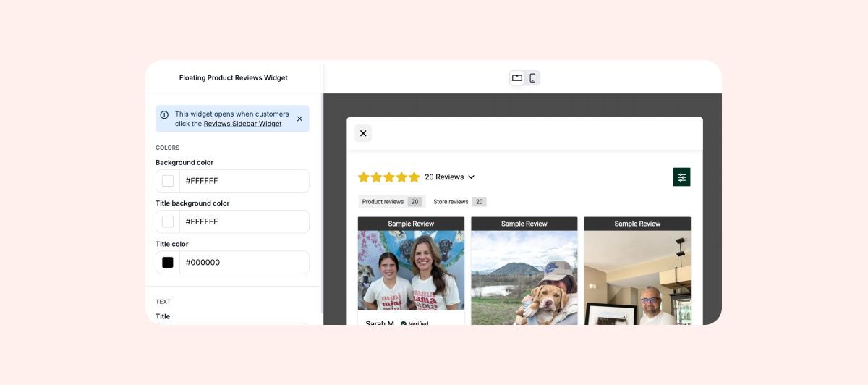The height and width of the screenshot is (385, 868).
Task: Dismiss the info banner notice
Action: coord(299,119)
